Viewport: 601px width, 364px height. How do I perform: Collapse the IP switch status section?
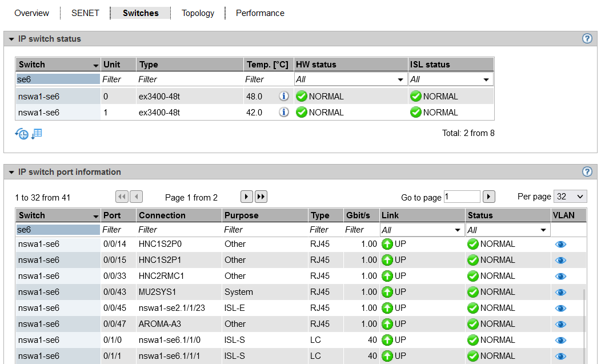pos(11,39)
